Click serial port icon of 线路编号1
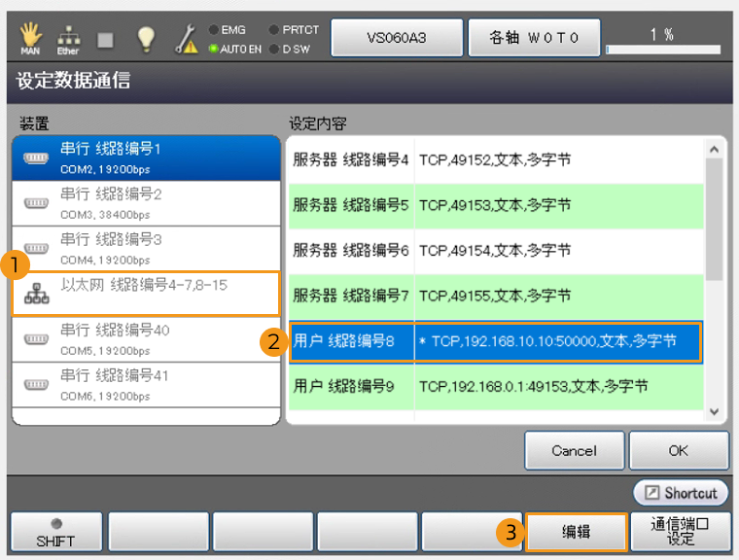This screenshot has height=560, width=739. coord(36,158)
